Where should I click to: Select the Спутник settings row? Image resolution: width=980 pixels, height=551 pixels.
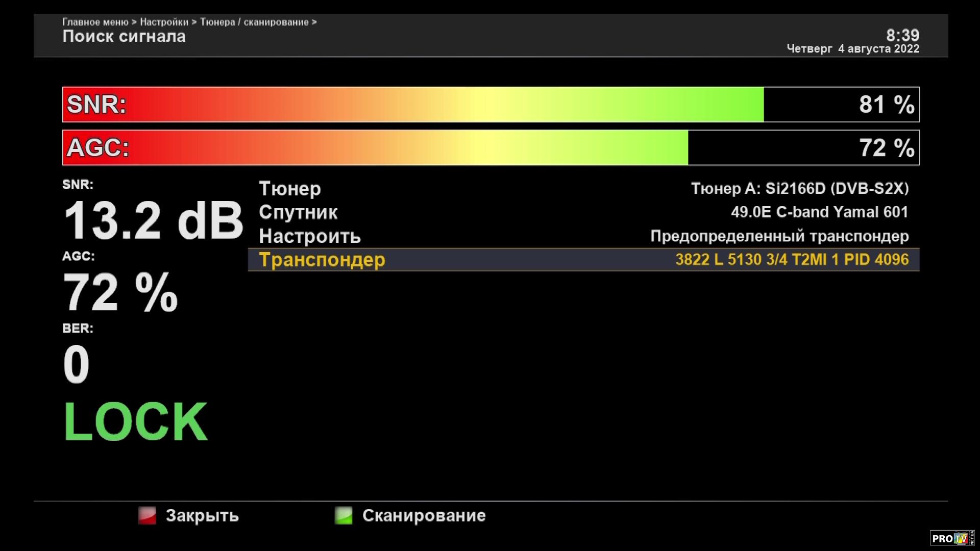[x=298, y=212]
